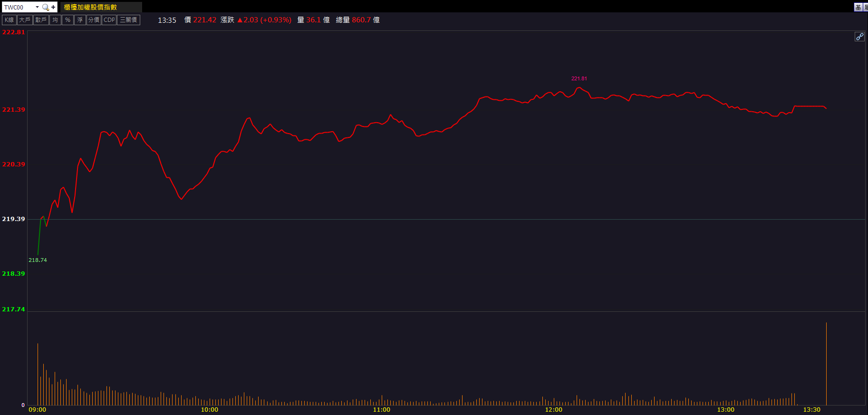Click the total volume value 860.7 億

coord(366,20)
